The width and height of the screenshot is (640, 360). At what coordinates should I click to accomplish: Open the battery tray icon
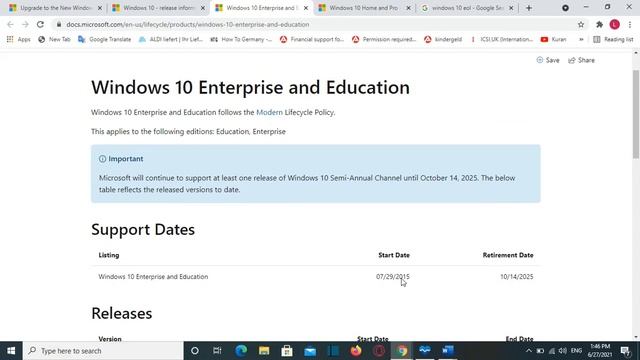coord(540,351)
